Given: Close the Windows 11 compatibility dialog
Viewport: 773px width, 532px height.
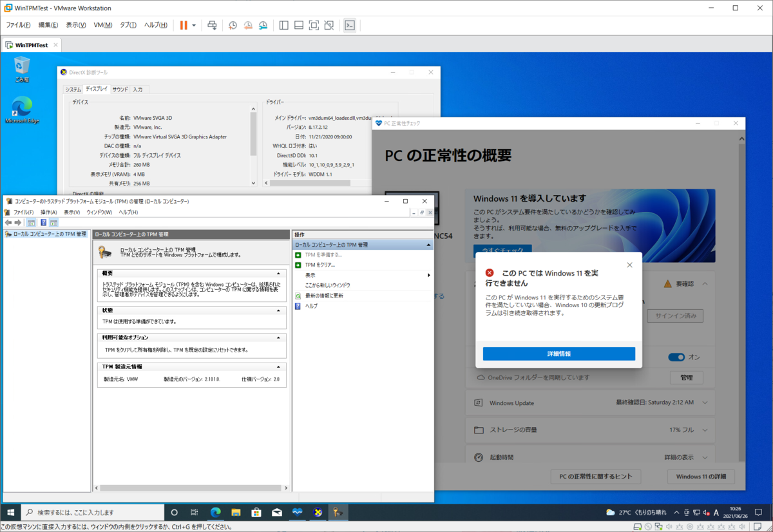Looking at the screenshot, I should click(x=629, y=265).
